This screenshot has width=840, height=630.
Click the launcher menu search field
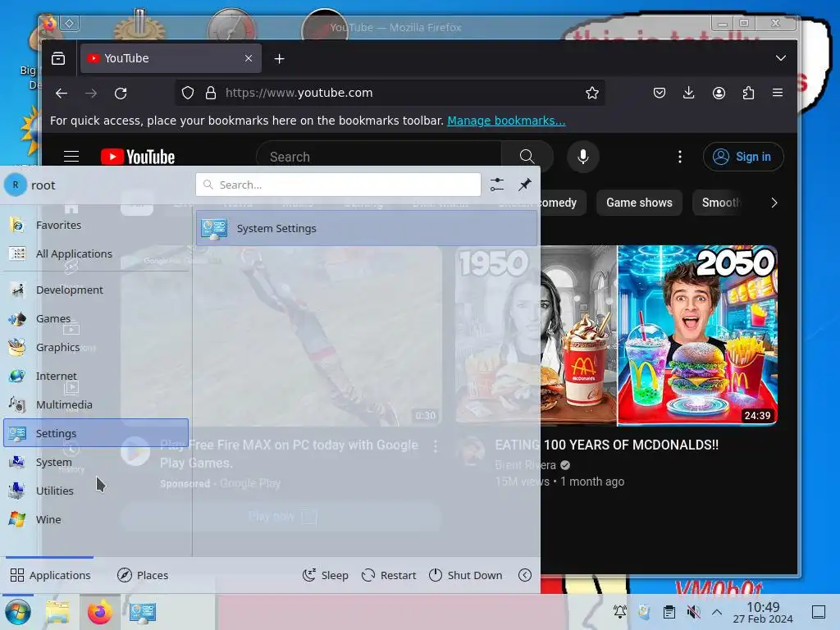(x=338, y=185)
